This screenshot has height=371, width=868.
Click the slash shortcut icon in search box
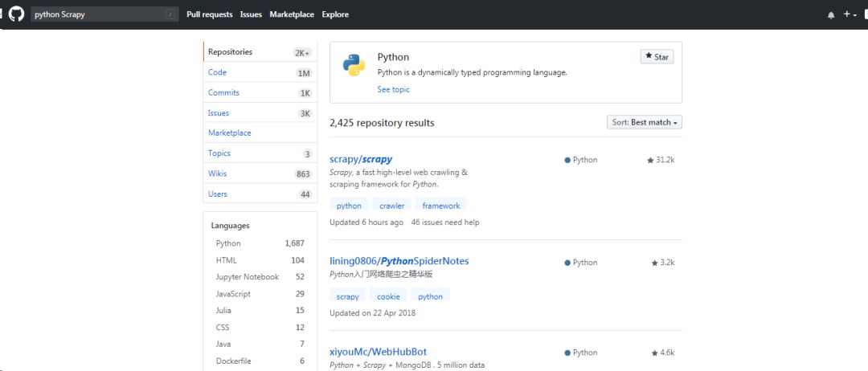170,15
